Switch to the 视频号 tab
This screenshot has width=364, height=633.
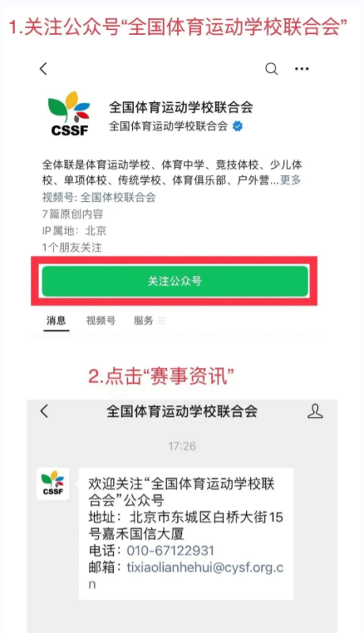(x=100, y=320)
